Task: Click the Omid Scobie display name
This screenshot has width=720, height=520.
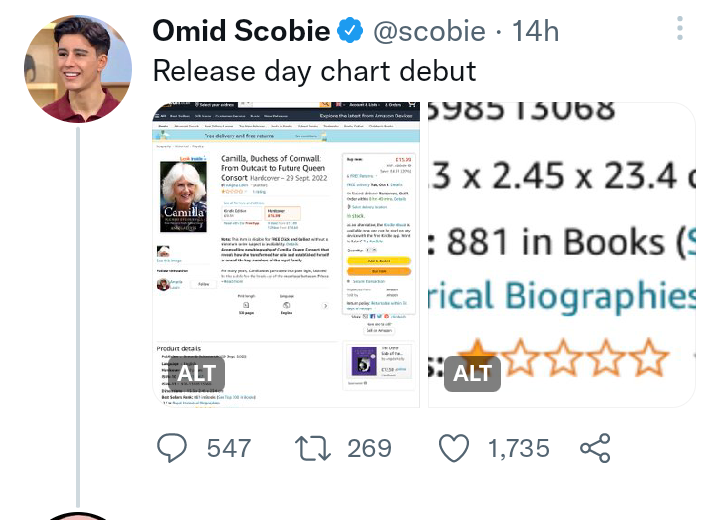Action: coord(241,32)
